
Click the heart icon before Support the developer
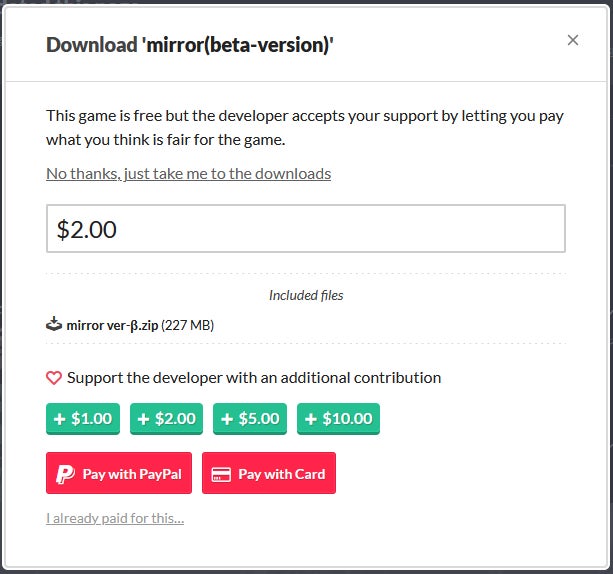tap(54, 378)
